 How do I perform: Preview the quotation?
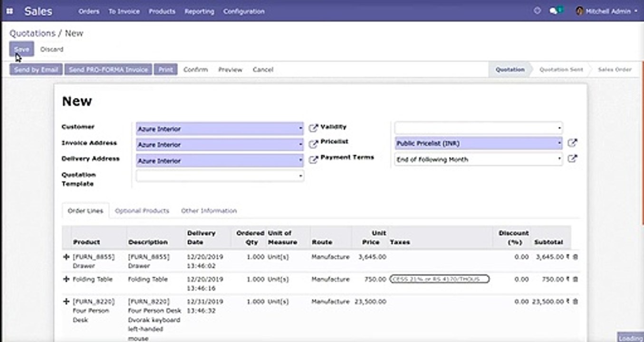pos(231,69)
